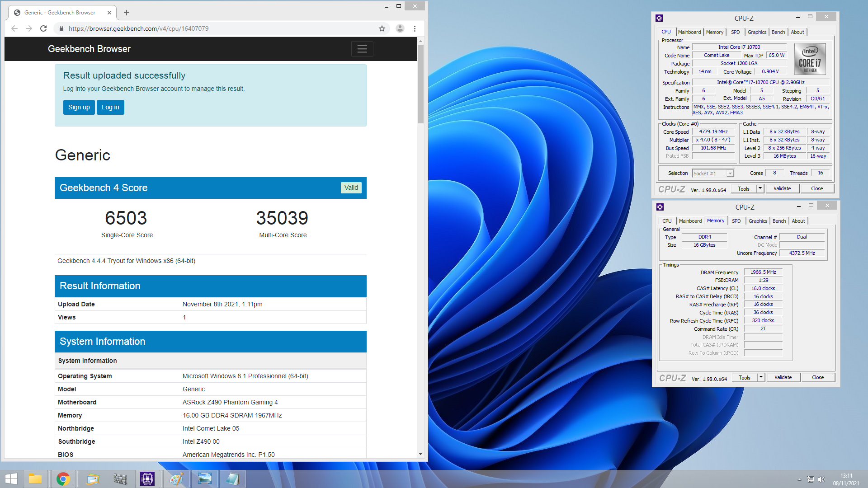Click Validate in lower CPU-Z window
868x488 pixels.
pyautogui.click(x=783, y=377)
